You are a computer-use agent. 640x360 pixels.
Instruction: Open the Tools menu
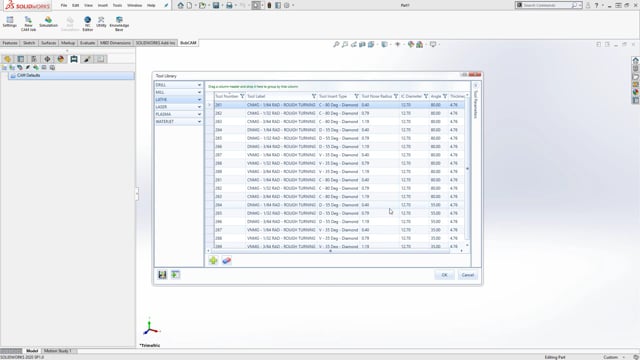point(118,5)
